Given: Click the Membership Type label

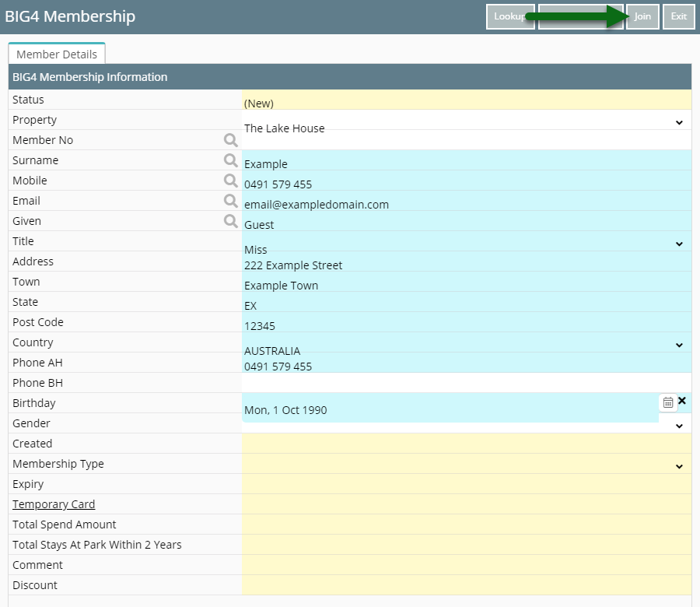Looking at the screenshot, I should pyautogui.click(x=58, y=464).
